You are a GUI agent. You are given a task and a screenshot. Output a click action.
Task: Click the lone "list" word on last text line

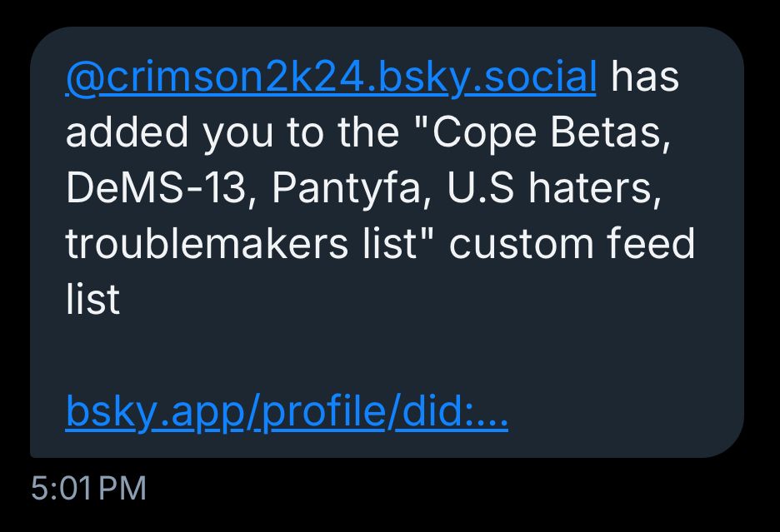(x=92, y=300)
